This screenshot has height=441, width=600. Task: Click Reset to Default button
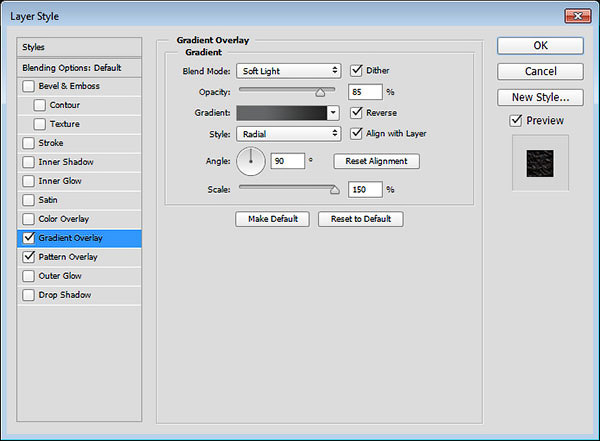pos(360,219)
